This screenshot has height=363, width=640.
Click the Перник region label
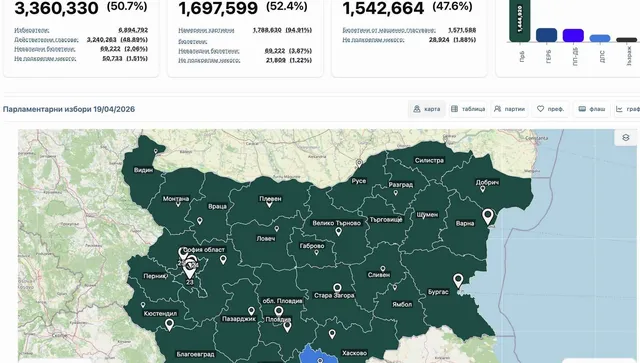[155, 276]
